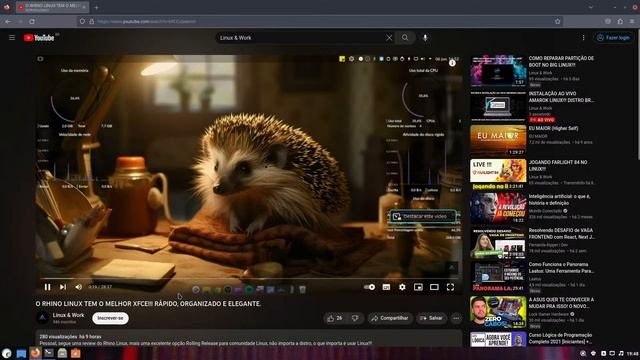The height and width of the screenshot is (360, 640).
Task: Go to the YouTube home logo
Action: [39, 38]
